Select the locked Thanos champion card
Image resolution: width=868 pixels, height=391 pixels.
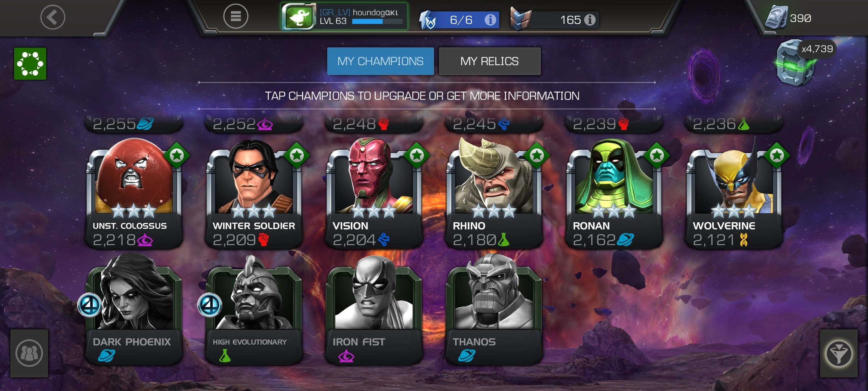(x=494, y=310)
